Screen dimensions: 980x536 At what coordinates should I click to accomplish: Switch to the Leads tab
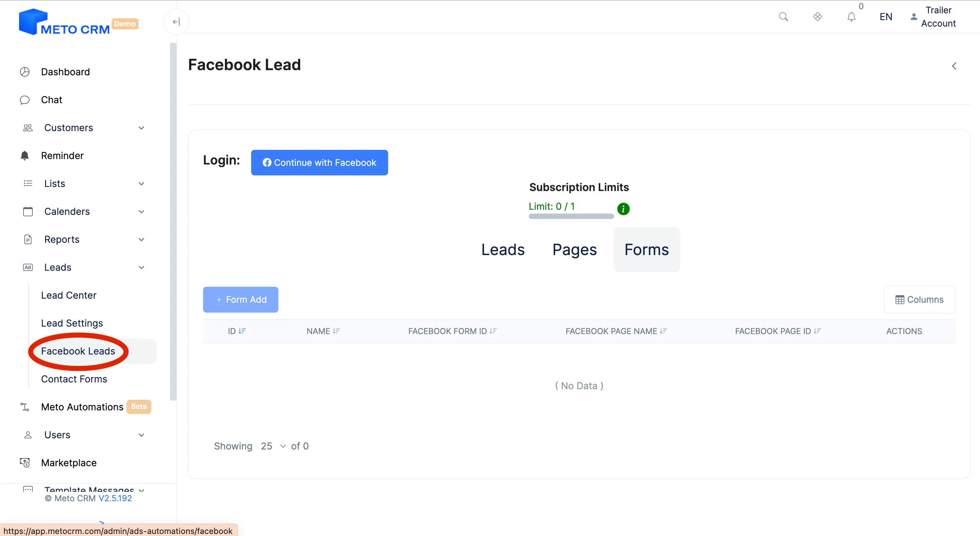pos(503,250)
